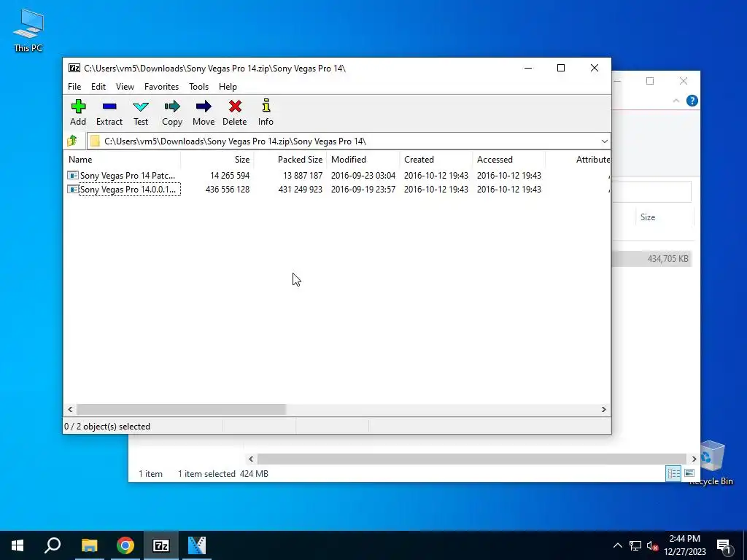The width and height of the screenshot is (747, 560).
Task: Sort by Accessed column header
Action: tap(508, 160)
